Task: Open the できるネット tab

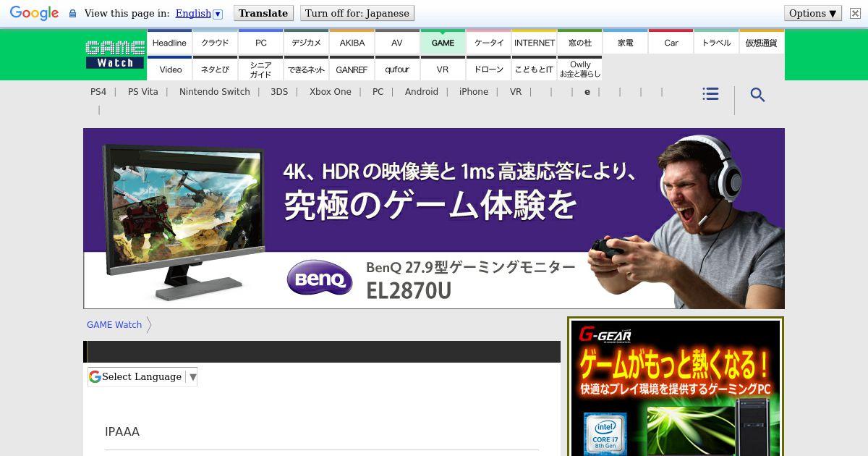Action: [306, 69]
